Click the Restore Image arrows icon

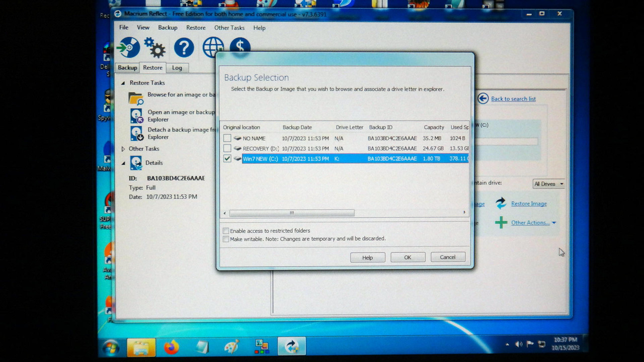click(501, 203)
